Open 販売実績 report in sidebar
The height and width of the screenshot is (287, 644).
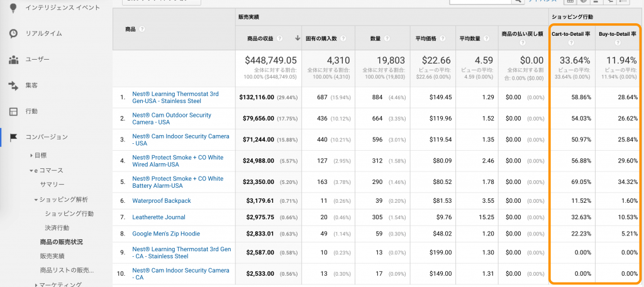point(52,256)
